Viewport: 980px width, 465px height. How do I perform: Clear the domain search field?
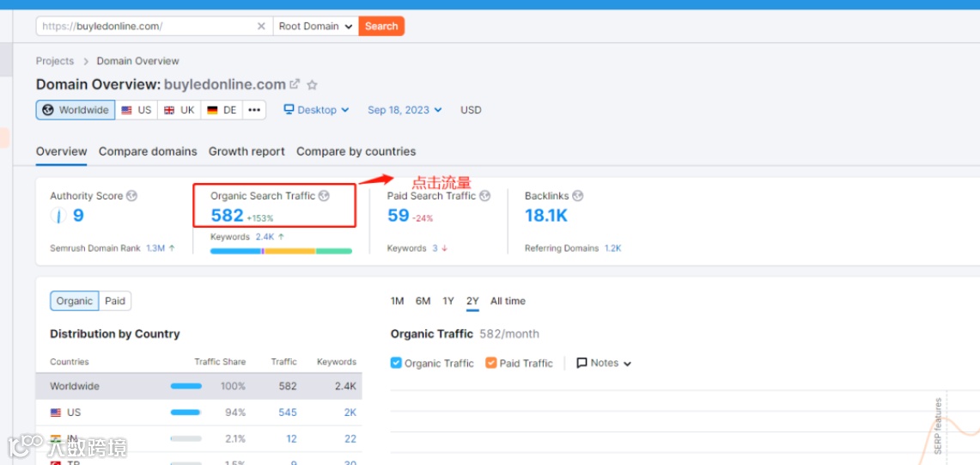pyautogui.click(x=261, y=27)
